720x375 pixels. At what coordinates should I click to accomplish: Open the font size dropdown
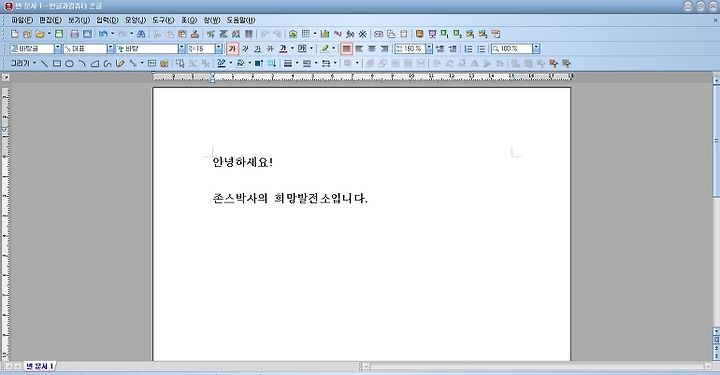coord(219,49)
